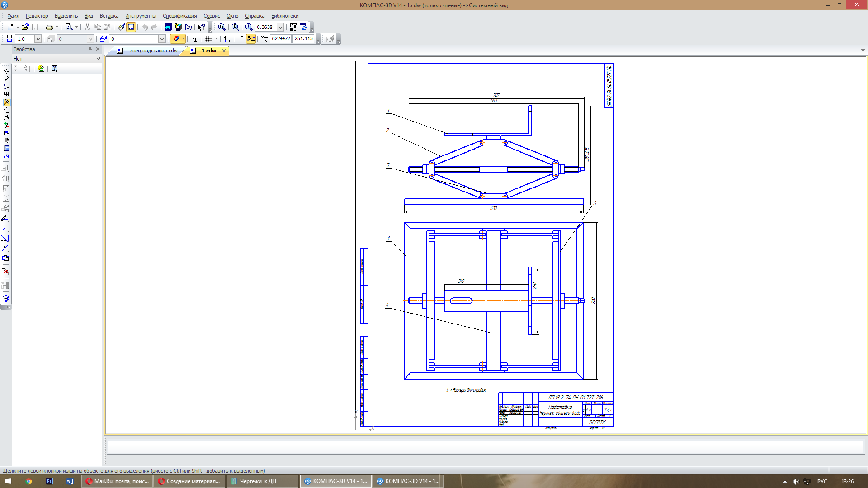This screenshot has height=488, width=868.
Task: Close the Properties panel
Action: tap(98, 49)
